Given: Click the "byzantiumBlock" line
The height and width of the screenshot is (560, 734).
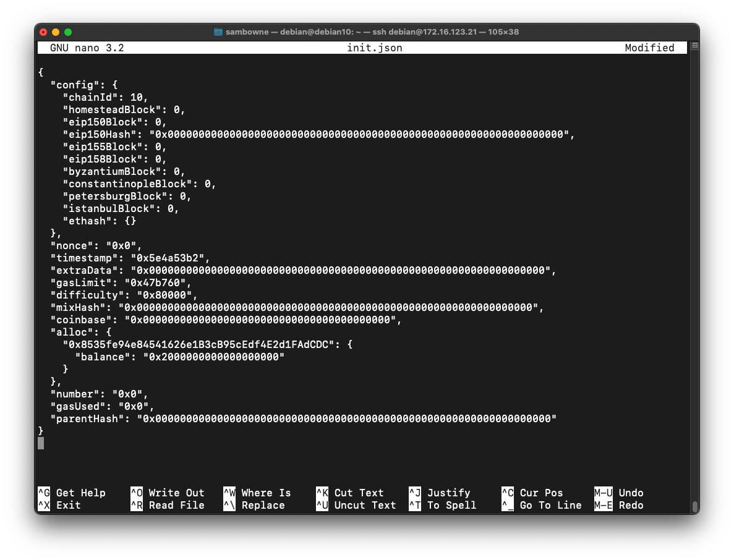Looking at the screenshot, I should point(124,172).
